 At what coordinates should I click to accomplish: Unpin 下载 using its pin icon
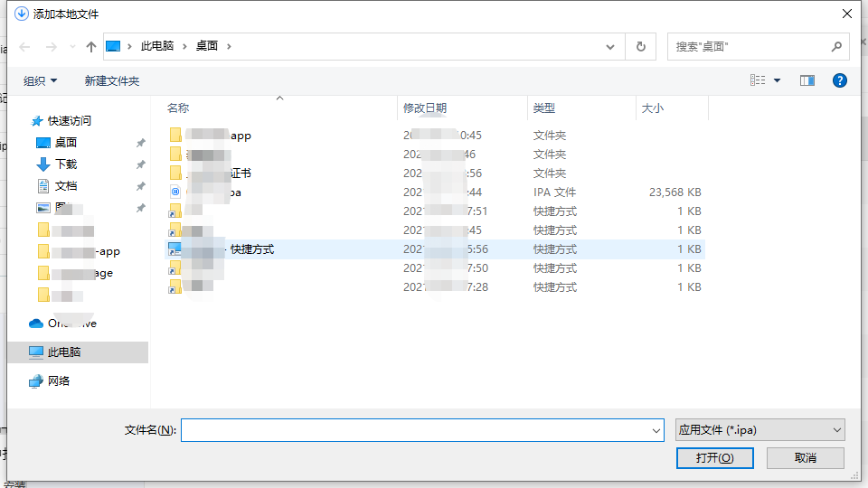[141, 164]
